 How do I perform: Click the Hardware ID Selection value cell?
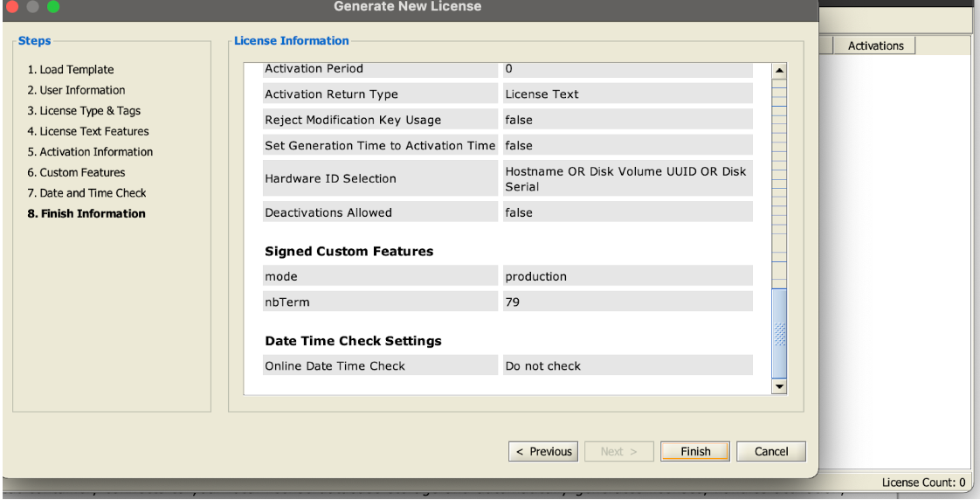coord(627,178)
